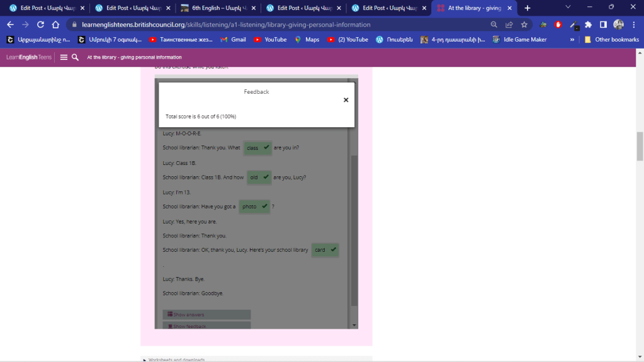644x362 pixels.
Task: Show hidden bookmarks with the double chevron
Action: click(572, 40)
